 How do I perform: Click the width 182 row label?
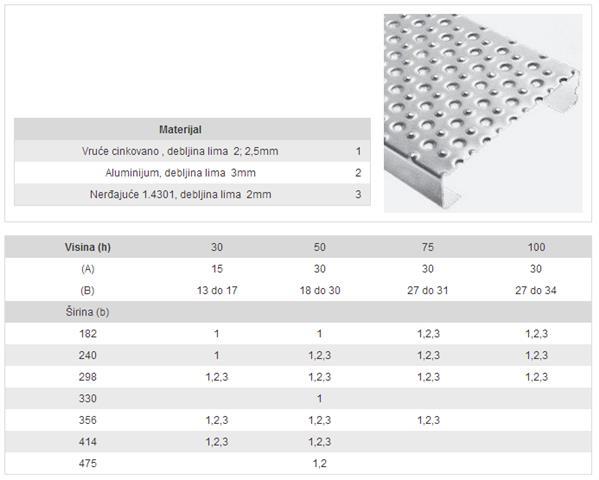click(87, 334)
